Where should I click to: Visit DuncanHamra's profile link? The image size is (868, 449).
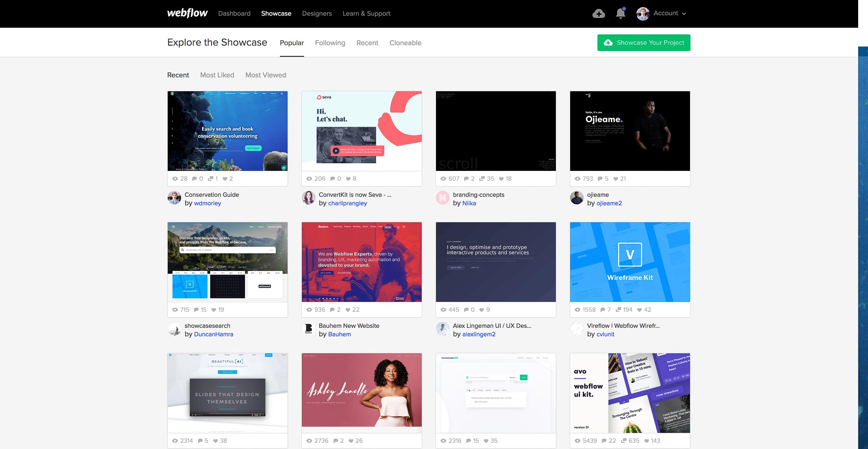tap(214, 334)
